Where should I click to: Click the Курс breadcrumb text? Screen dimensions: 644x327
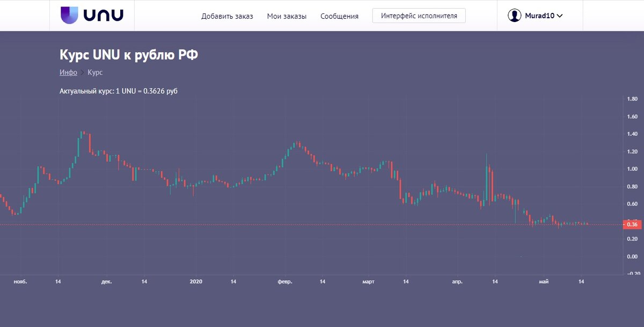pos(95,72)
